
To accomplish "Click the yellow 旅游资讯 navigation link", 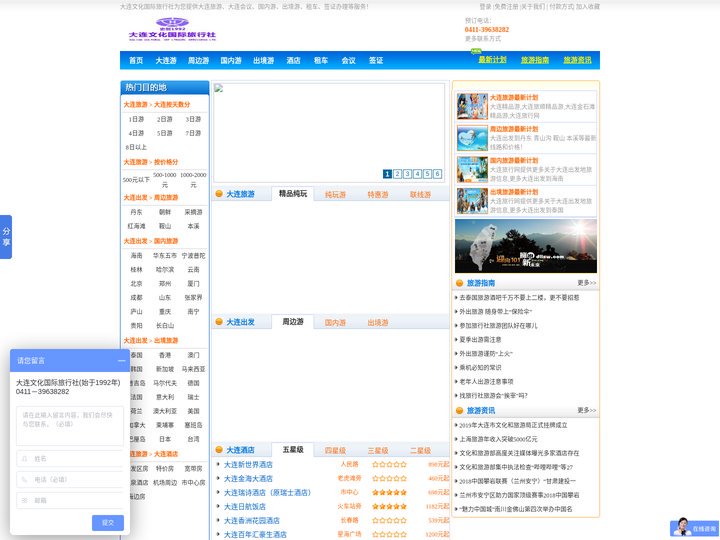I will tap(577, 60).
